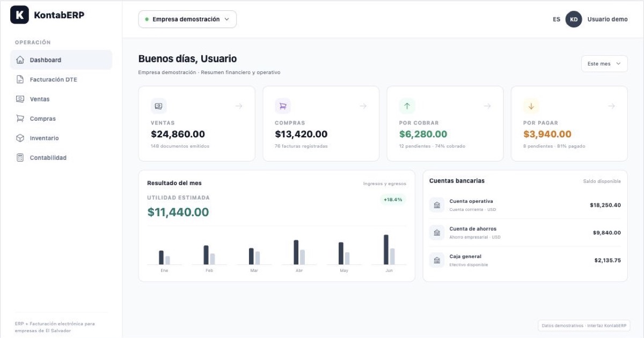Select the Cuenta operativa account row

coord(525,205)
